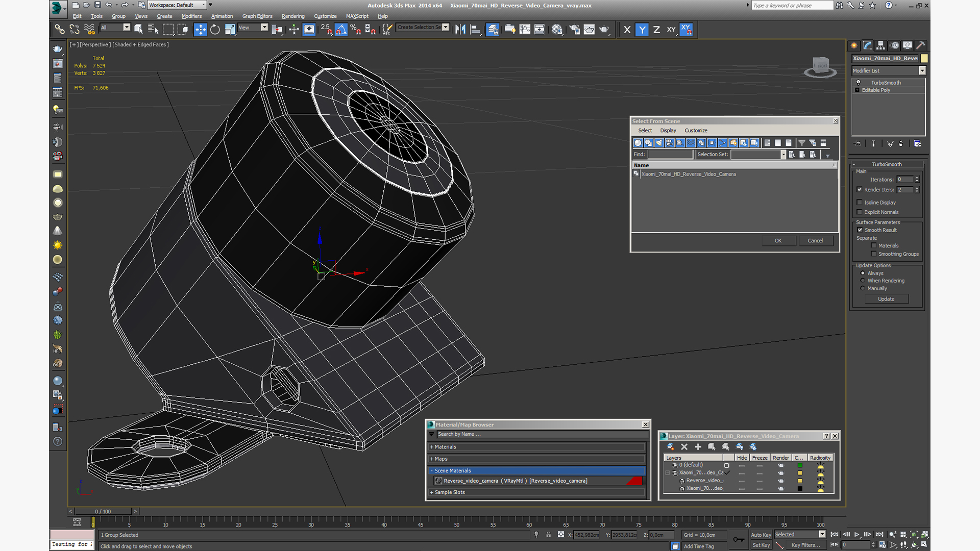The width and height of the screenshot is (980, 551).
Task: Click the green color swatch of layer 0
Action: tap(800, 465)
